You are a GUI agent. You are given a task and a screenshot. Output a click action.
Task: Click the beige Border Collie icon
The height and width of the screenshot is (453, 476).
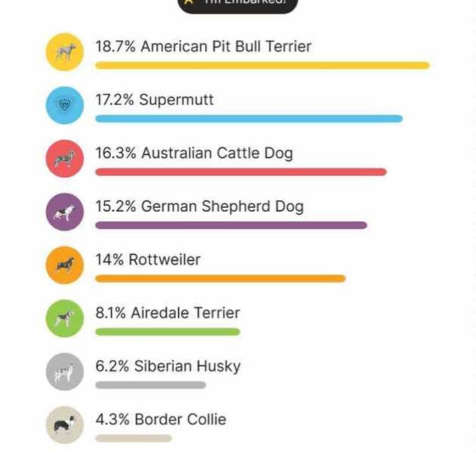(64, 425)
